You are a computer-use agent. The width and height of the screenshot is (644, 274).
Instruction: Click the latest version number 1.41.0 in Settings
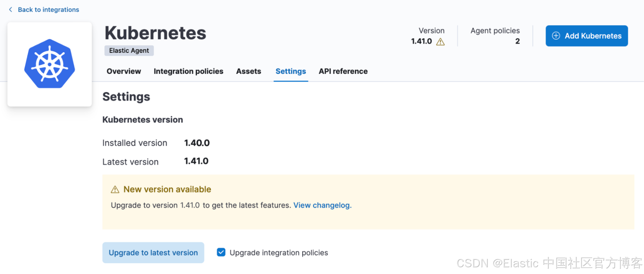point(196,161)
